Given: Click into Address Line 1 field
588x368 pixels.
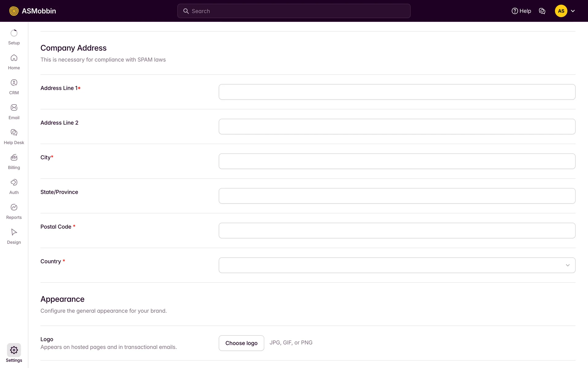Looking at the screenshot, I should click(397, 92).
